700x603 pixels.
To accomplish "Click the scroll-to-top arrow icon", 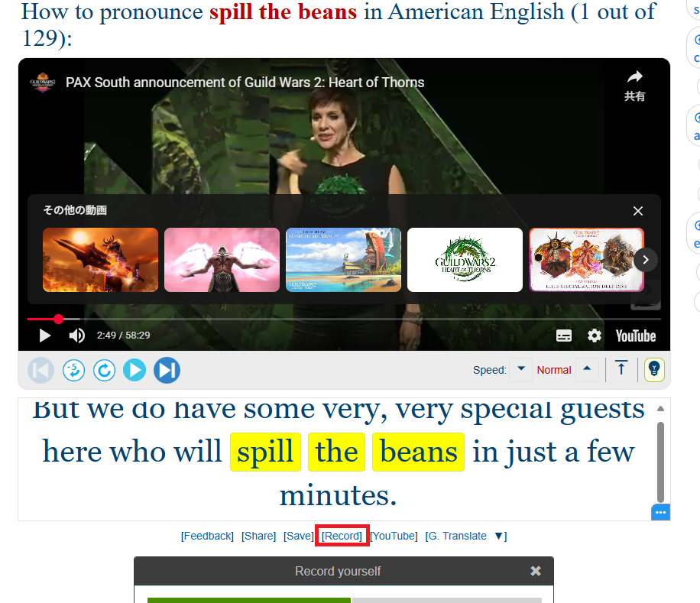I will click(621, 368).
